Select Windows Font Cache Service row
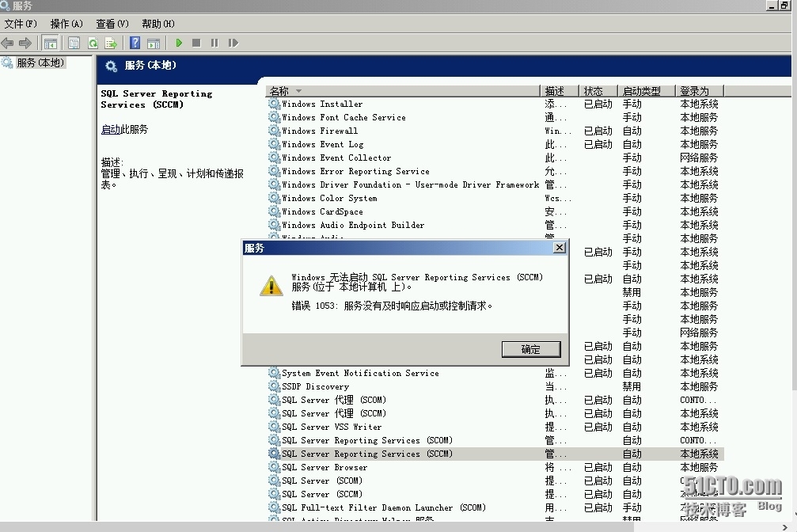 [495, 117]
